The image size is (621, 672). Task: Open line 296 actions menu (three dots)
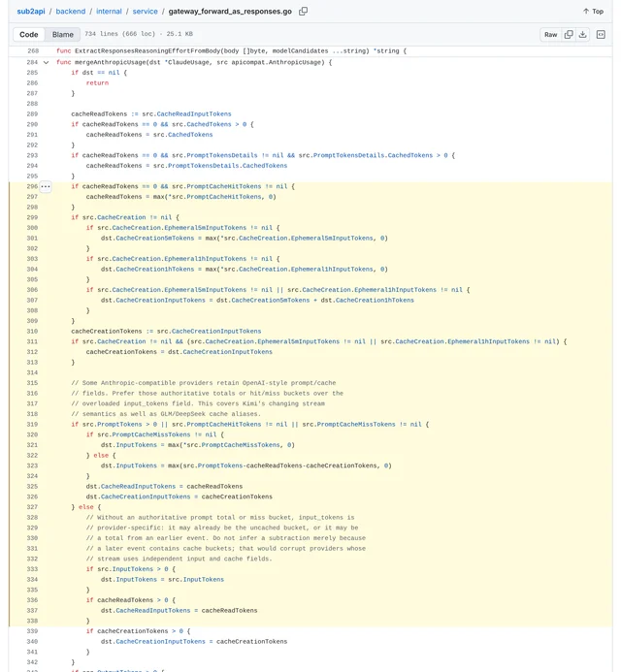pos(46,186)
